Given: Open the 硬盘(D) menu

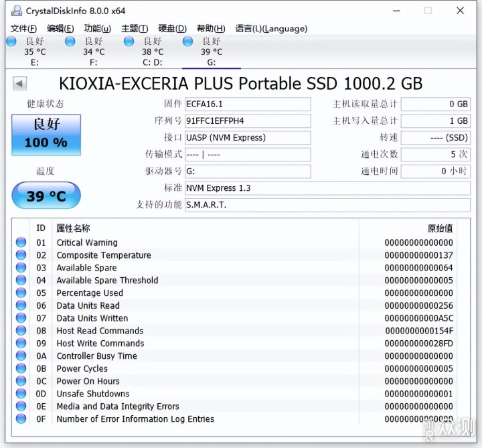Looking at the screenshot, I should (x=173, y=29).
